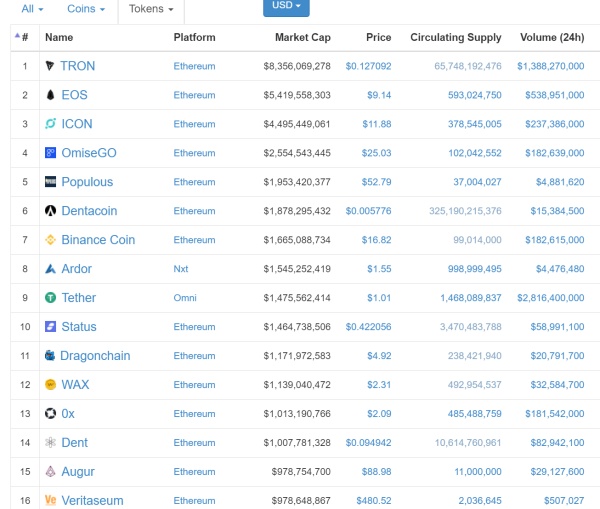The width and height of the screenshot is (600, 509).
Task: Sort by Circulating Supply column
Action: (x=456, y=37)
